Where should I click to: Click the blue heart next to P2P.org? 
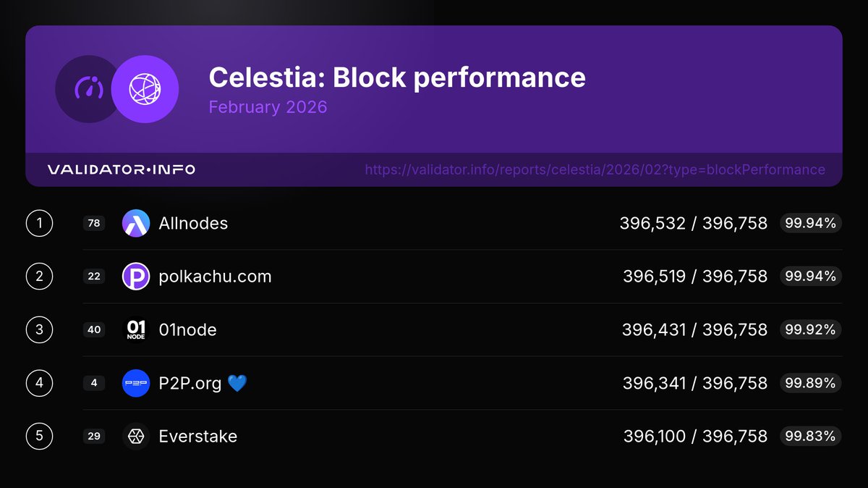pyautogui.click(x=237, y=383)
